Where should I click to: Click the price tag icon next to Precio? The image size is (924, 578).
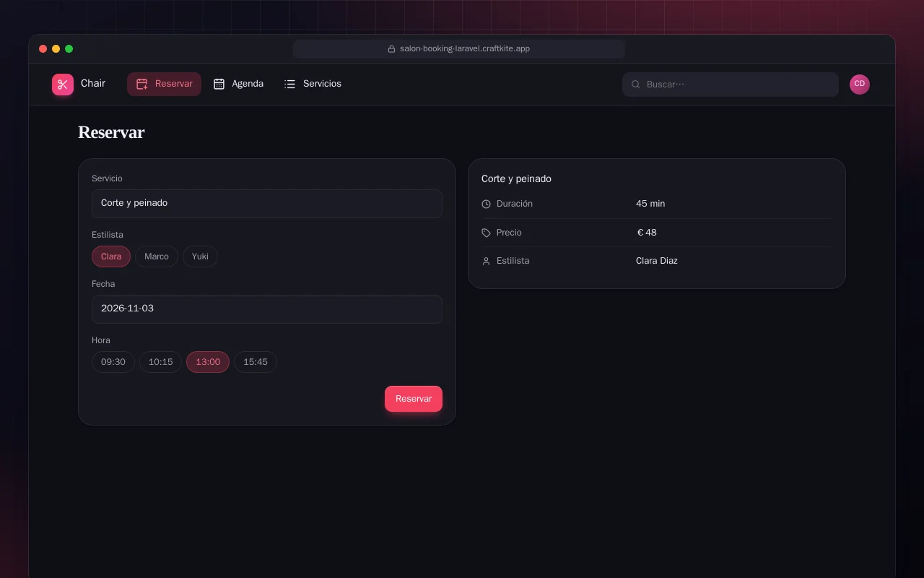click(486, 233)
